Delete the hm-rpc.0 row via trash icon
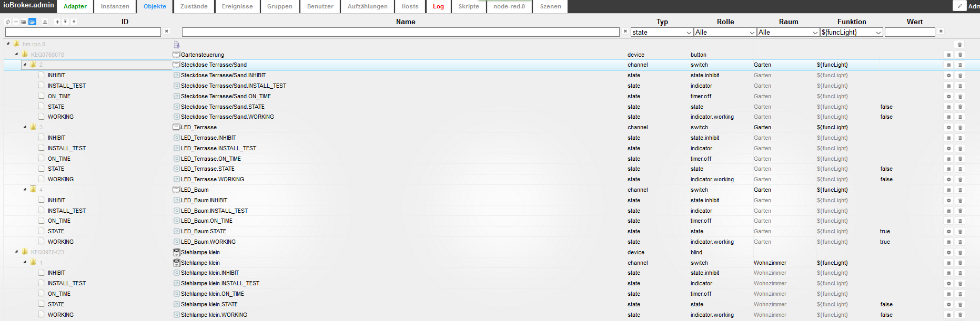 click(960, 44)
